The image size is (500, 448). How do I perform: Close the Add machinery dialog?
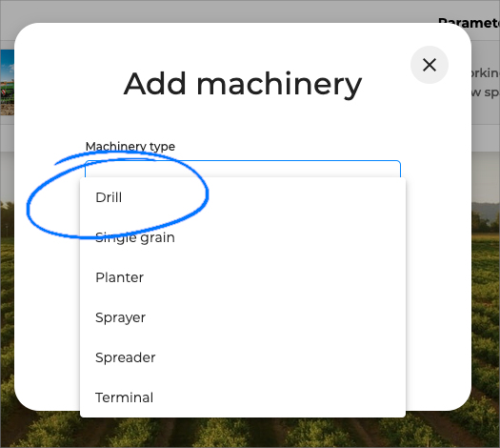pyautogui.click(x=430, y=65)
